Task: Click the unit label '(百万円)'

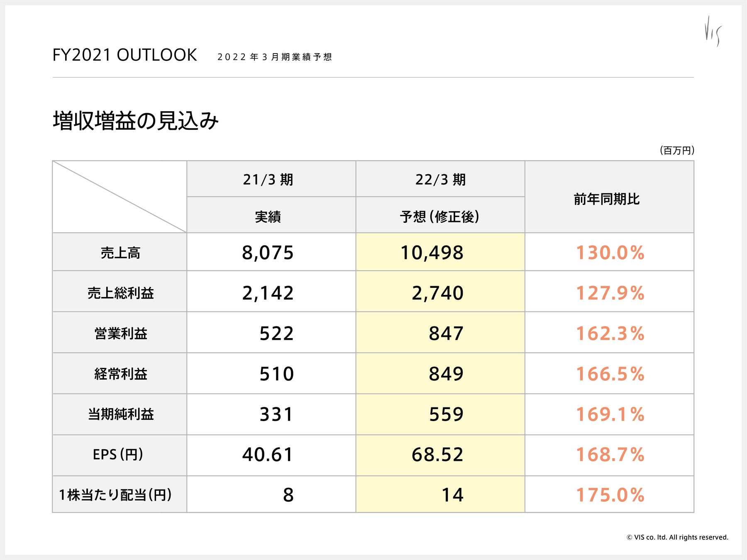Action: point(677,150)
